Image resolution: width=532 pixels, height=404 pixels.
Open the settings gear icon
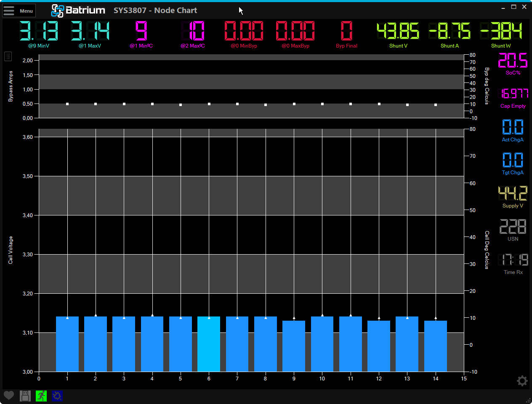522,381
